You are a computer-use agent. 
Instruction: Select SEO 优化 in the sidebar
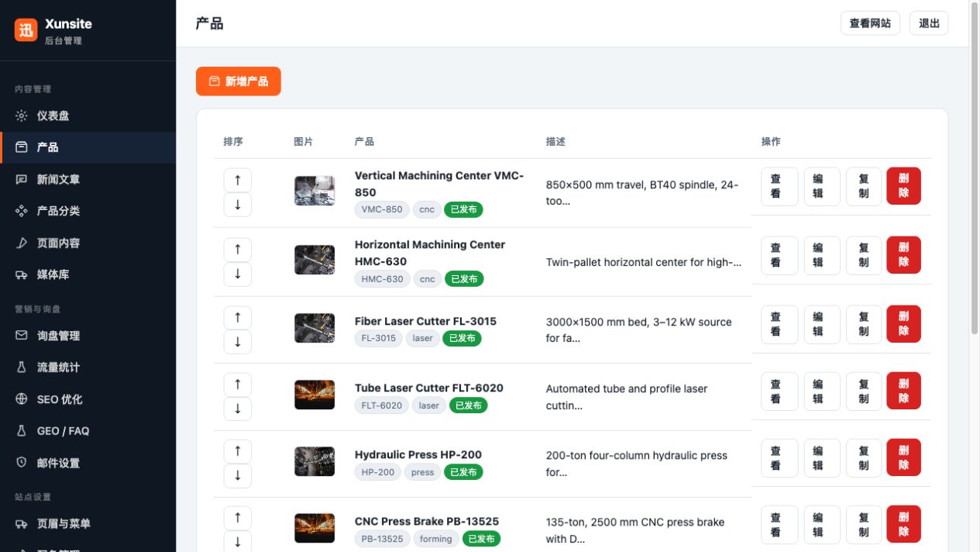pyautogui.click(x=88, y=399)
